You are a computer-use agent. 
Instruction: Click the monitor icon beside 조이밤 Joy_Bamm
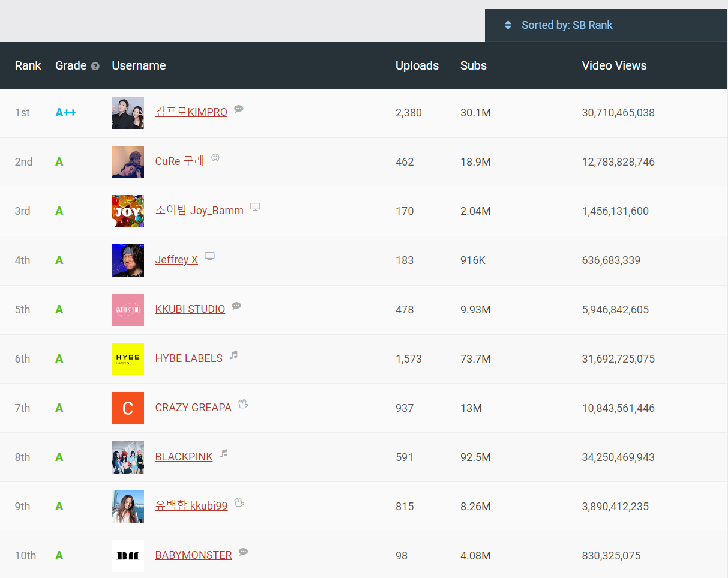click(x=255, y=207)
